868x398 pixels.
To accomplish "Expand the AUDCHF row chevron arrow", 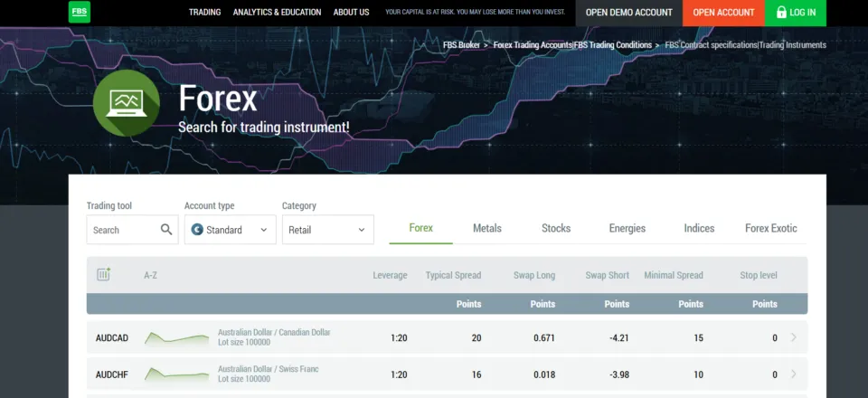I will click(794, 374).
